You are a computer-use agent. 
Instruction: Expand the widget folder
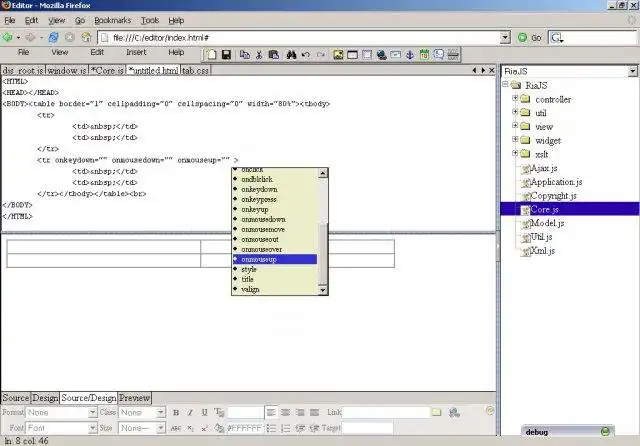[x=515, y=140]
